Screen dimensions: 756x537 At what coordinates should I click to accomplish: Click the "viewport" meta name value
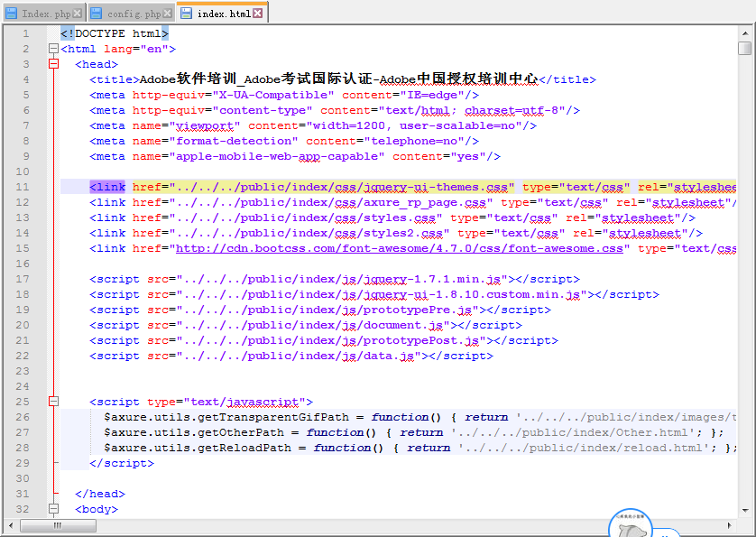205,126
